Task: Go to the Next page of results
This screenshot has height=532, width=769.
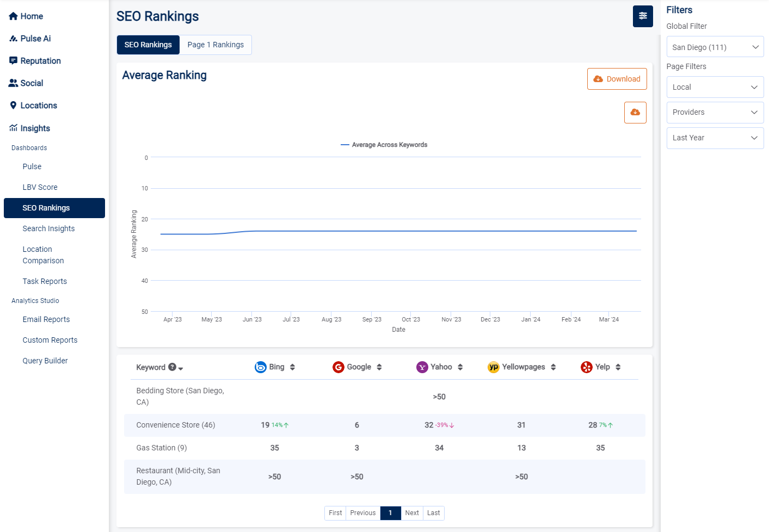Action: pyautogui.click(x=412, y=513)
